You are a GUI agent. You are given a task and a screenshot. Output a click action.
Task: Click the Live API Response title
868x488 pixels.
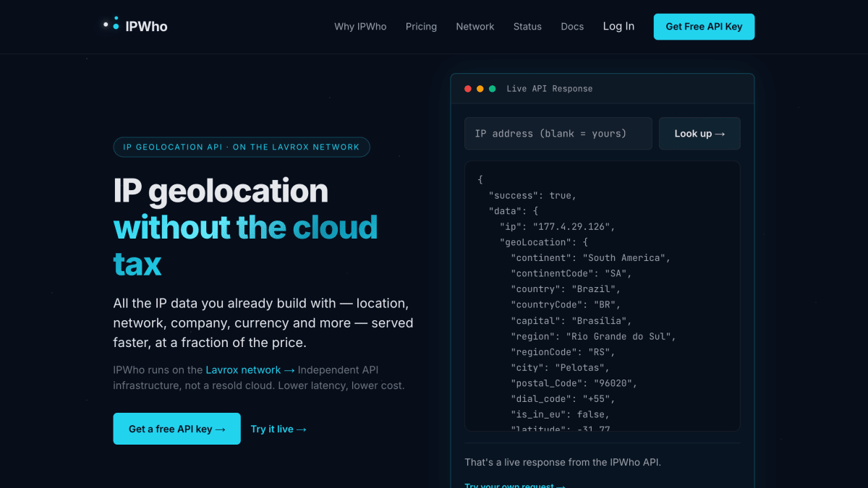click(549, 89)
